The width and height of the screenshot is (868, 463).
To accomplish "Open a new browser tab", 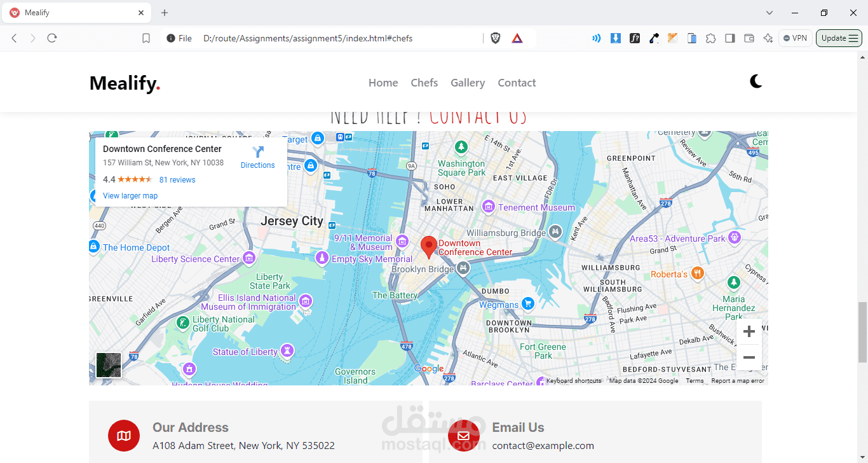I will click(x=165, y=13).
